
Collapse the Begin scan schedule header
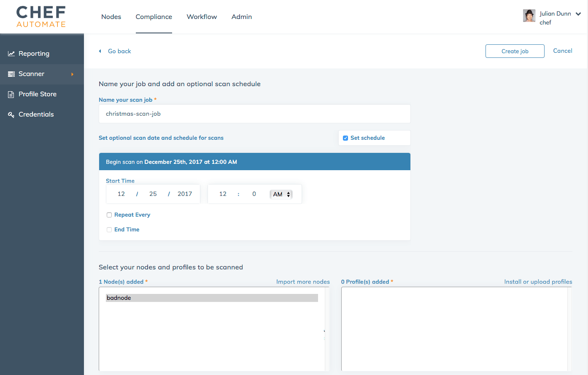tap(254, 161)
